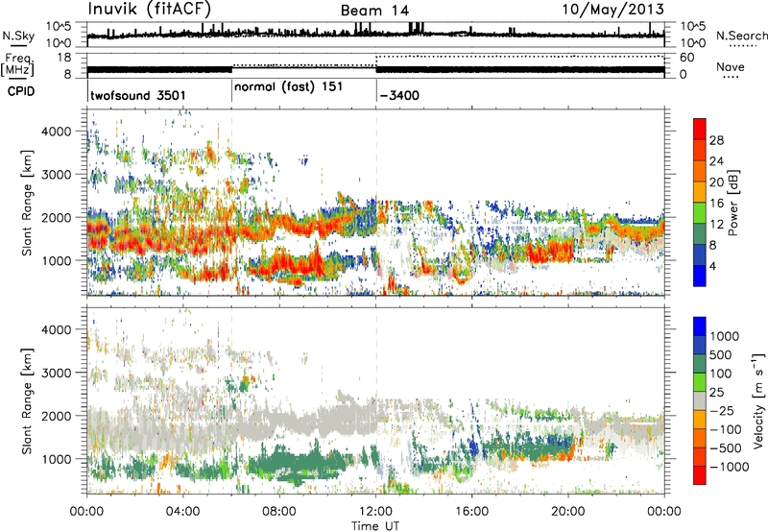Click the '-1000' velocity colorbar value

tap(729, 467)
